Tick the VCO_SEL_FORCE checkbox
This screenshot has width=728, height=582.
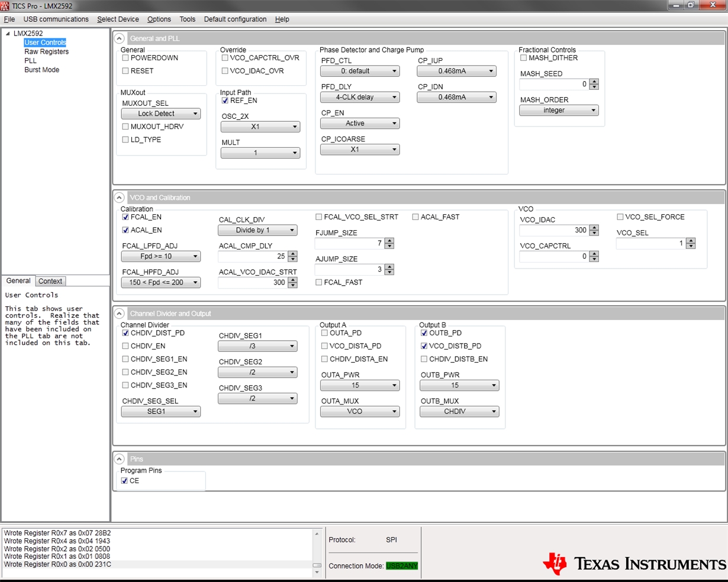point(620,217)
